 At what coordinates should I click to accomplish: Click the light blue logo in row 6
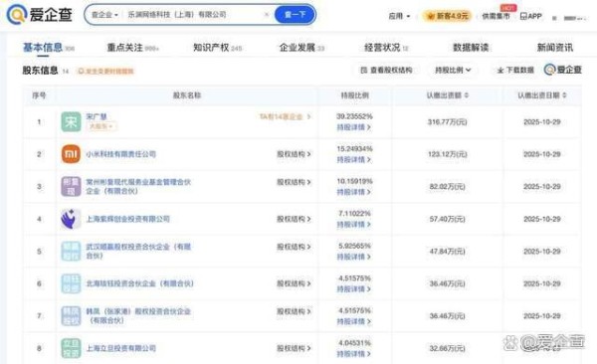pyautogui.click(x=71, y=283)
